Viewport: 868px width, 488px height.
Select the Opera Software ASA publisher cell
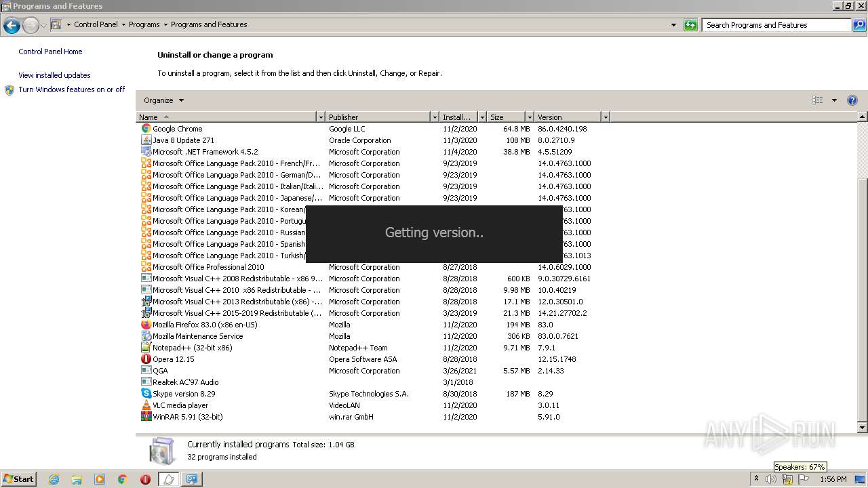(x=363, y=359)
